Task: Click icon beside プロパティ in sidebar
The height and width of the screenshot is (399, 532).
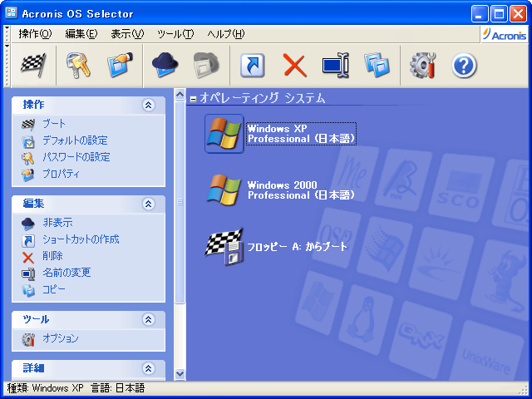Action: (27, 175)
